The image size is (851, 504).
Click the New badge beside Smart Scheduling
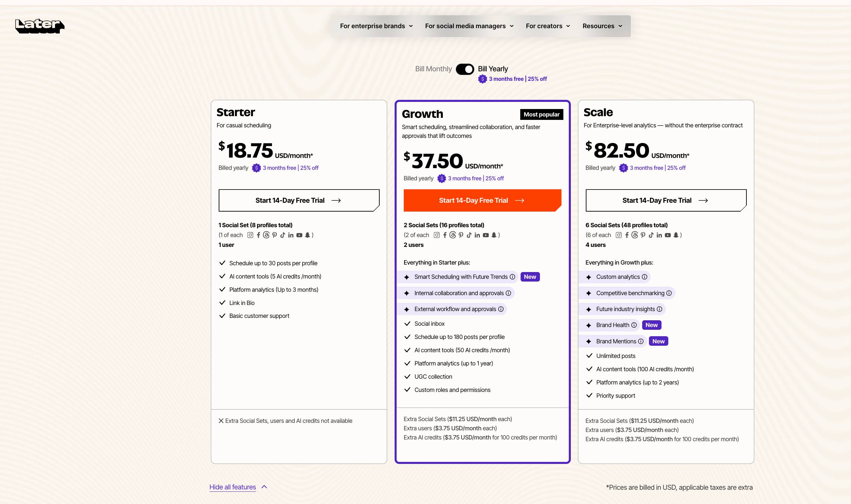[530, 277]
